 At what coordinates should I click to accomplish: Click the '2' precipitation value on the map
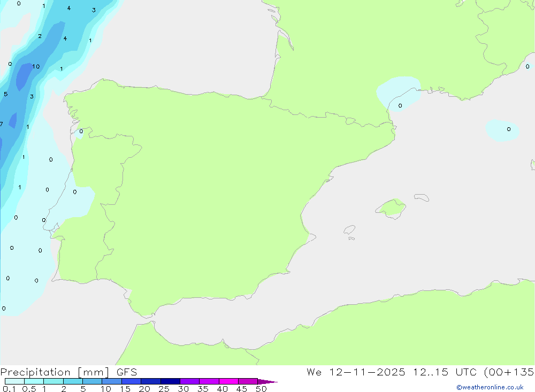pos(40,36)
